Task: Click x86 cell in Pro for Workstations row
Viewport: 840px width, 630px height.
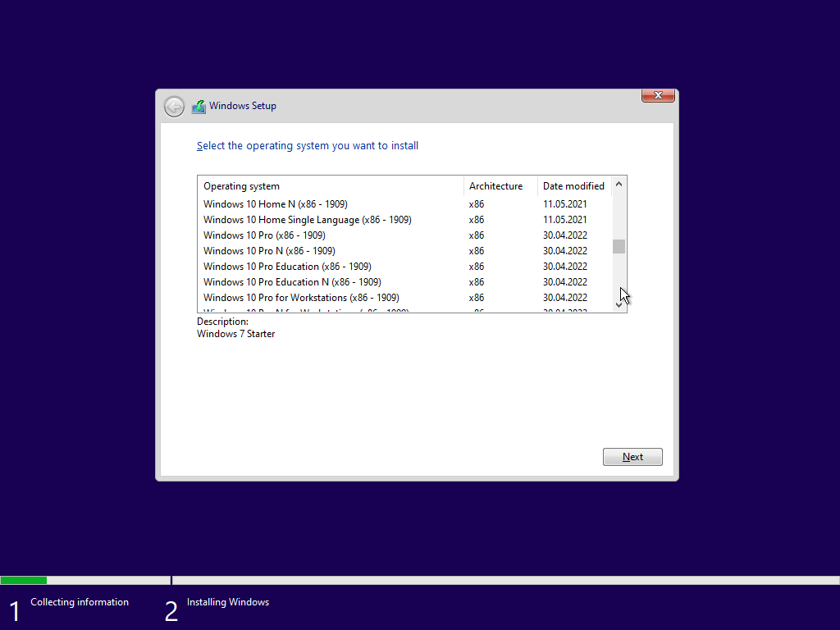Action: (477, 297)
